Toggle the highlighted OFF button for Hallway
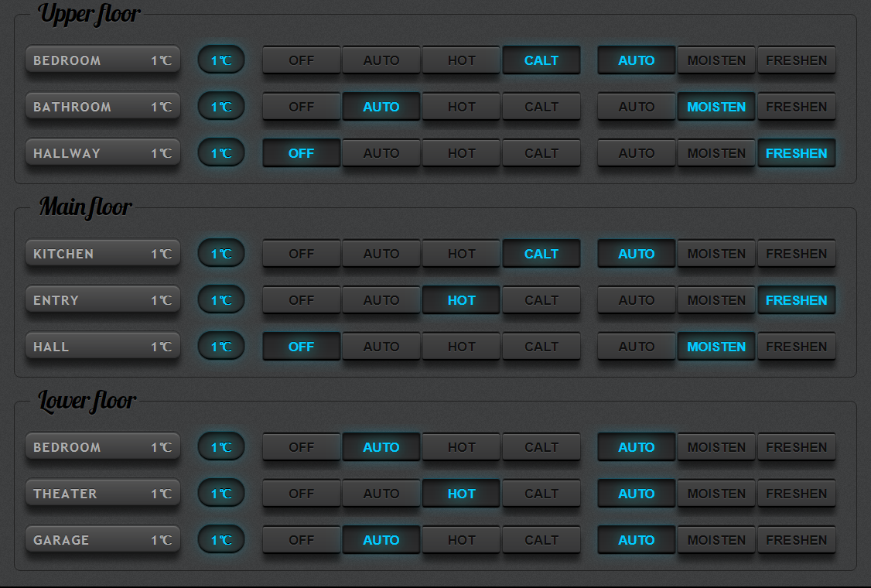The image size is (871, 588). (301, 153)
